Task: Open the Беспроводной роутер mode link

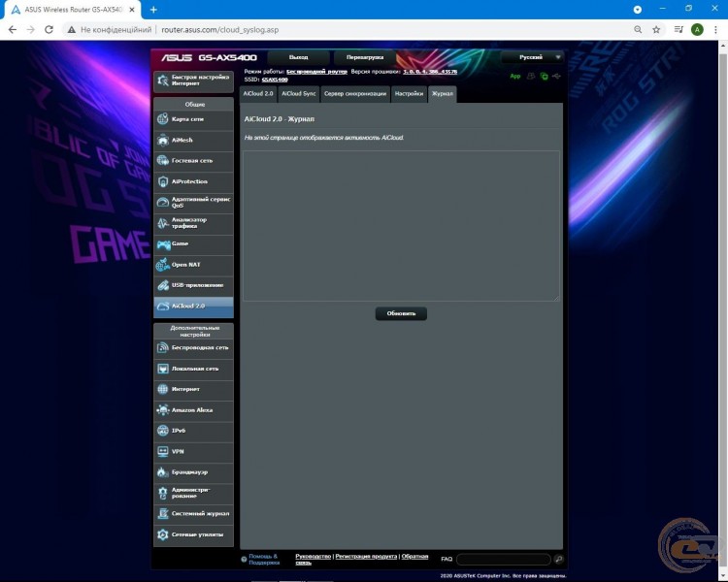Action: pyautogui.click(x=316, y=72)
